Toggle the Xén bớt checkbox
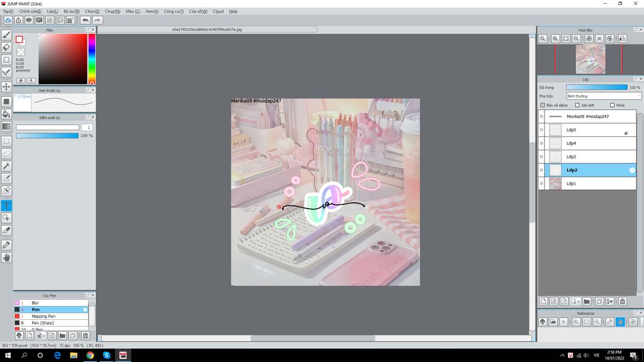The width and height of the screenshot is (644, 362). pos(577,105)
